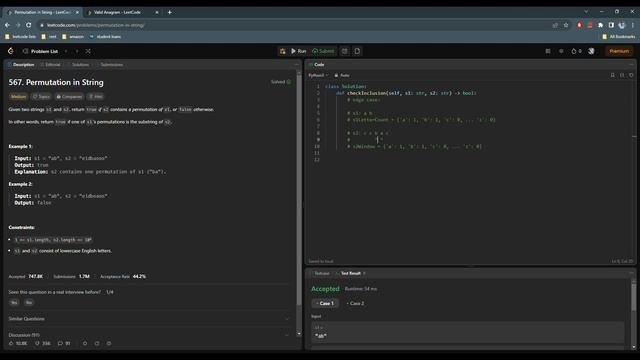Click the streak fire counter
Screen dimensions: 640x360
point(576,51)
